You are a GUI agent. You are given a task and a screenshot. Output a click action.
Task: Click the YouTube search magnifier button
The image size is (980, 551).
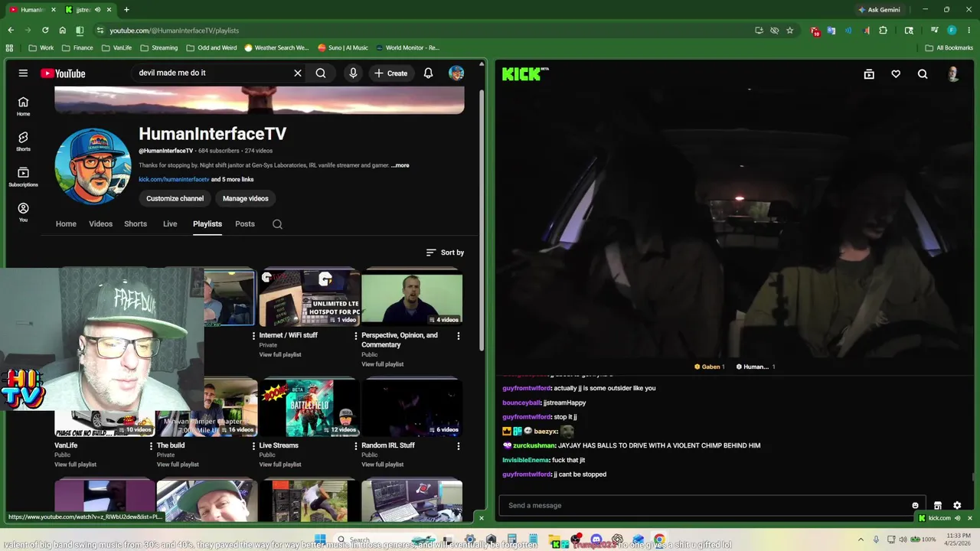321,73
